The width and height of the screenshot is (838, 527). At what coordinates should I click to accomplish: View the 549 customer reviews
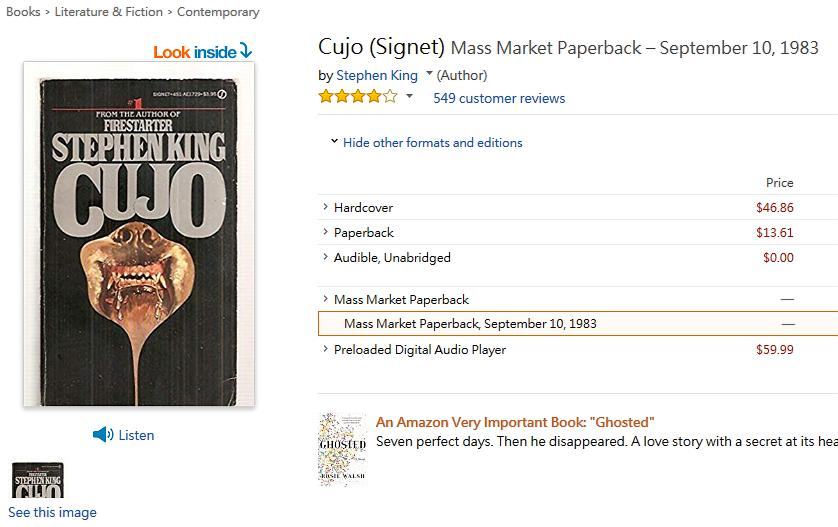[499, 98]
